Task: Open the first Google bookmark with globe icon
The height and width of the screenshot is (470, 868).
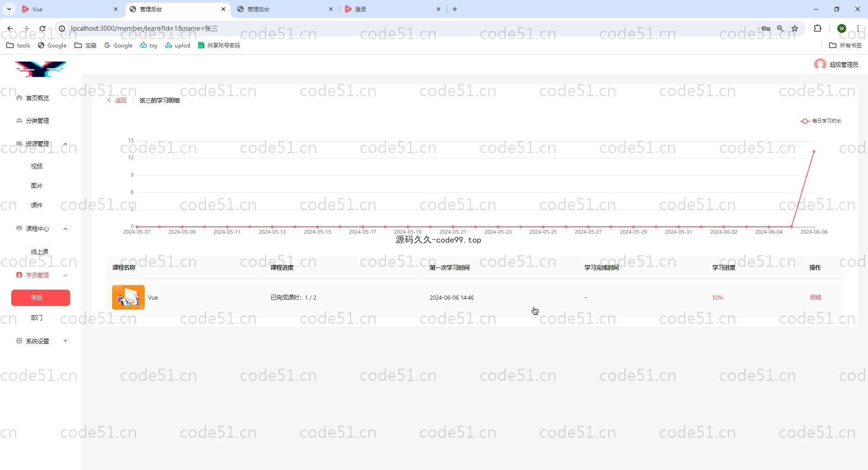Action: [x=52, y=45]
